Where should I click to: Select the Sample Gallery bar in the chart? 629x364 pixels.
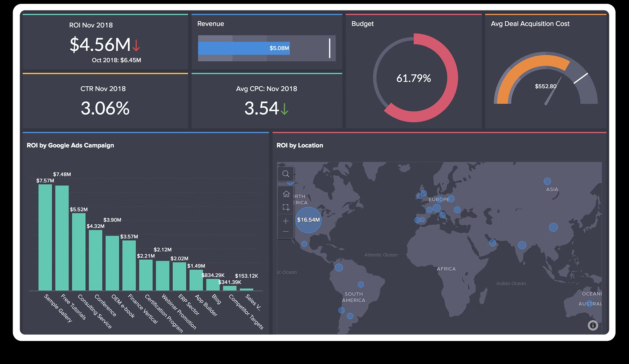click(x=45, y=238)
